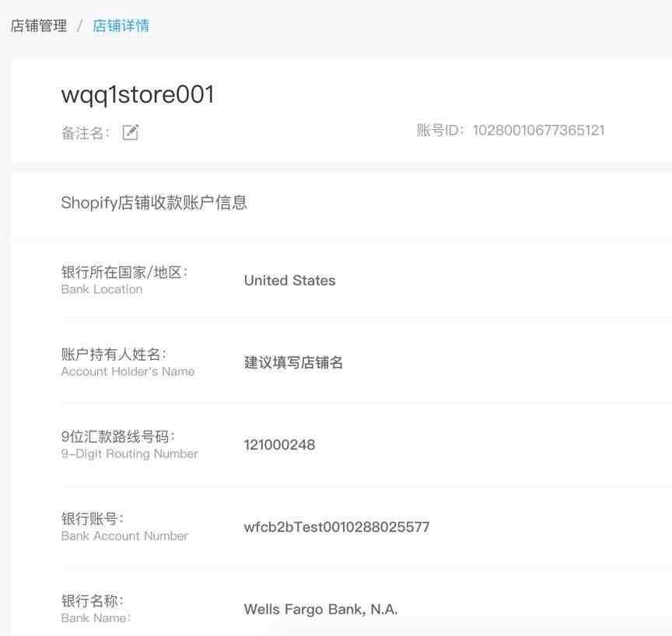Select the store title wqq1store001
This screenshot has height=636, width=672.
pyautogui.click(x=138, y=95)
